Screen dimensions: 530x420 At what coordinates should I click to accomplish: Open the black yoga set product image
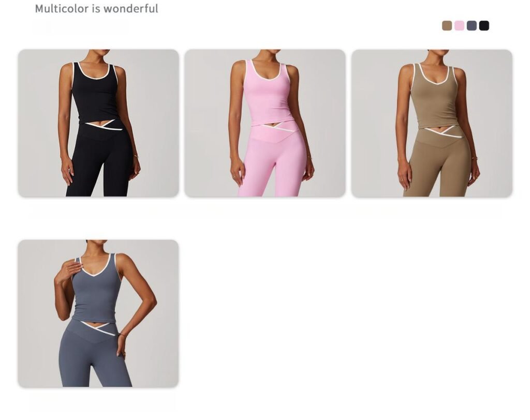click(98, 123)
